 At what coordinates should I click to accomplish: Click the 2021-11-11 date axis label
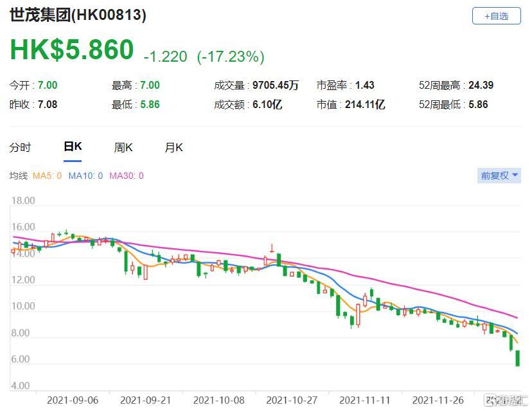[x=366, y=400]
